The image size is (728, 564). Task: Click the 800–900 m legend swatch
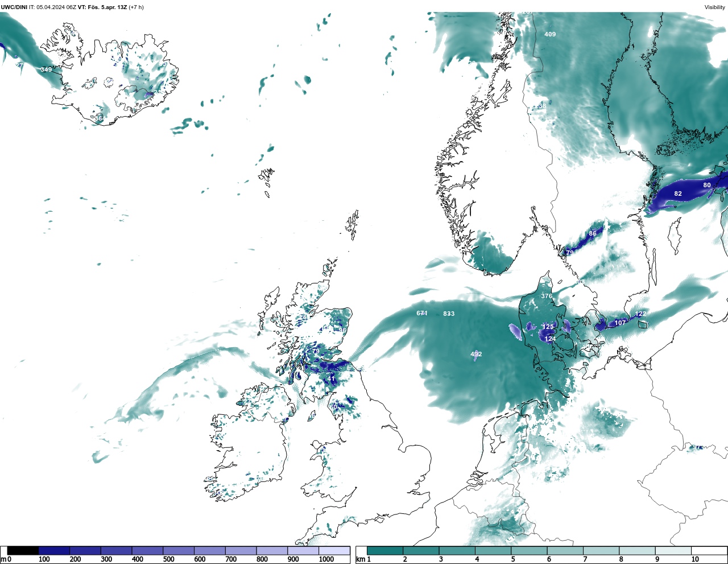(x=272, y=551)
